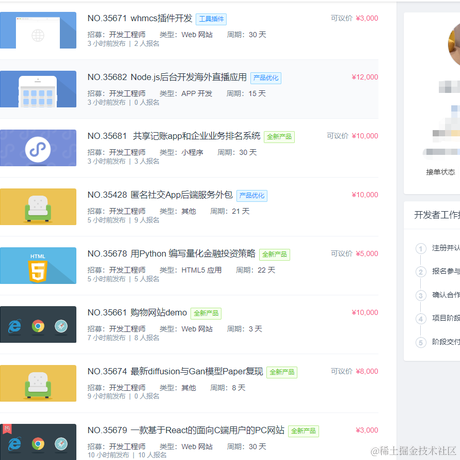
Task: Click the 接单状态 label in profile card
Action: pos(440,172)
